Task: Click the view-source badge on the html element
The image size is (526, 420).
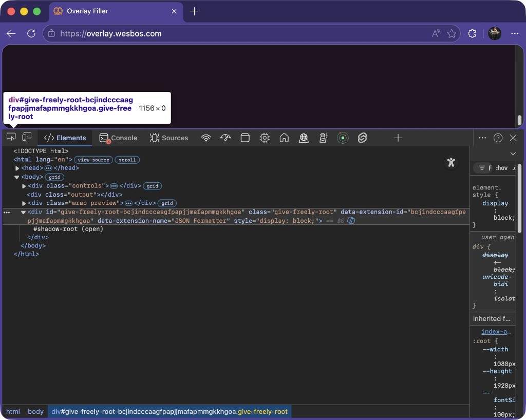Action: point(93,160)
